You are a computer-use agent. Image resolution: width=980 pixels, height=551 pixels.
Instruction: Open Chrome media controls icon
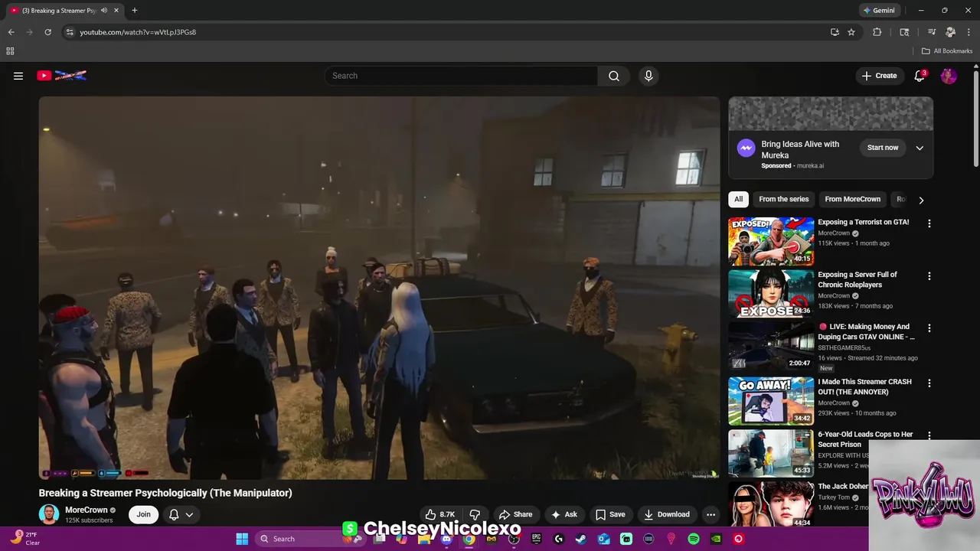(x=932, y=32)
